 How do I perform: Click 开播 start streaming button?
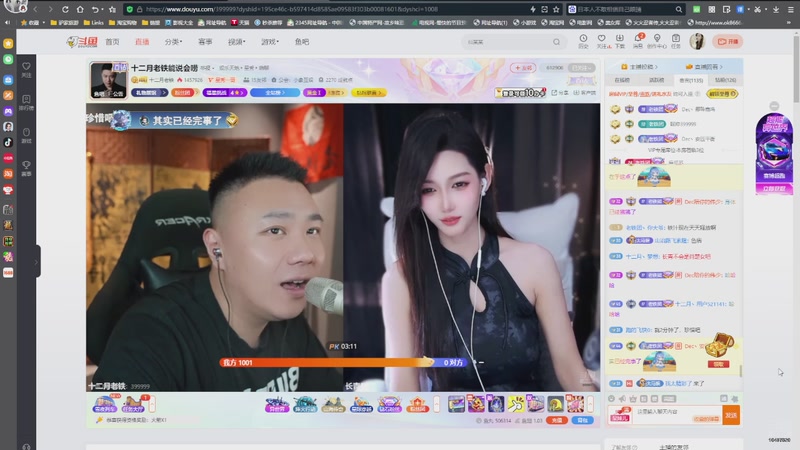[x=728, y=41]
